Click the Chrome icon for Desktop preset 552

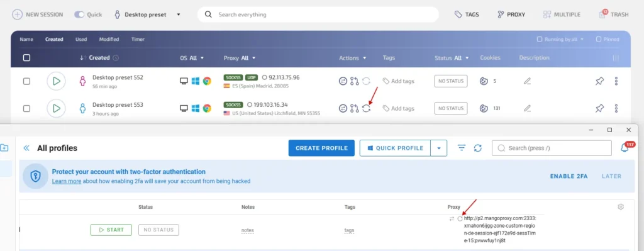207,81
